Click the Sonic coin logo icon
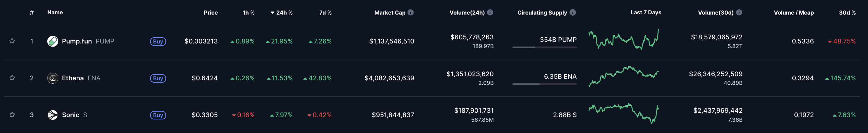 (x=53, y=115)
